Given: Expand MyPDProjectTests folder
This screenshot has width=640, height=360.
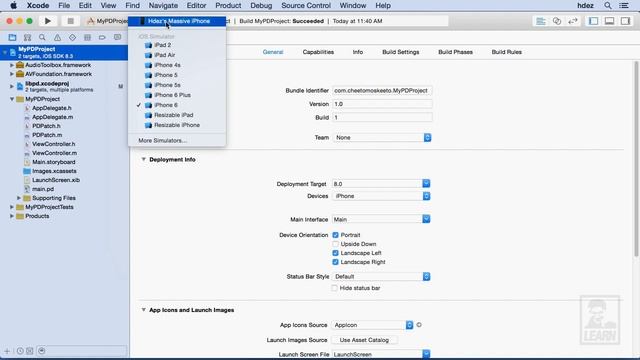Looking at the screenshot, I should click(12, 207).
